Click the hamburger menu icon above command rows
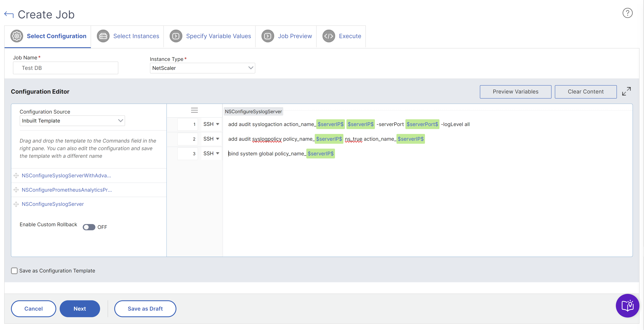The height and width of the screenshot is (330, 644). pos(194,110)
